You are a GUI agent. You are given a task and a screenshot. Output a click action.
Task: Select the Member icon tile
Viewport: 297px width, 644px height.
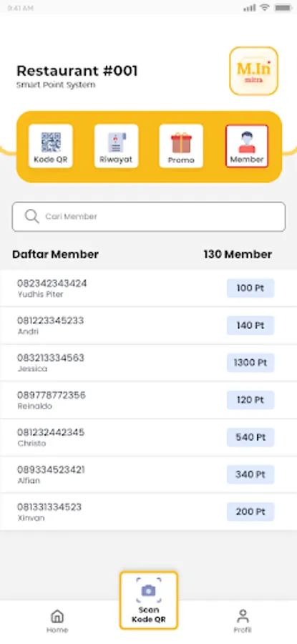click(x=247, y=146)
